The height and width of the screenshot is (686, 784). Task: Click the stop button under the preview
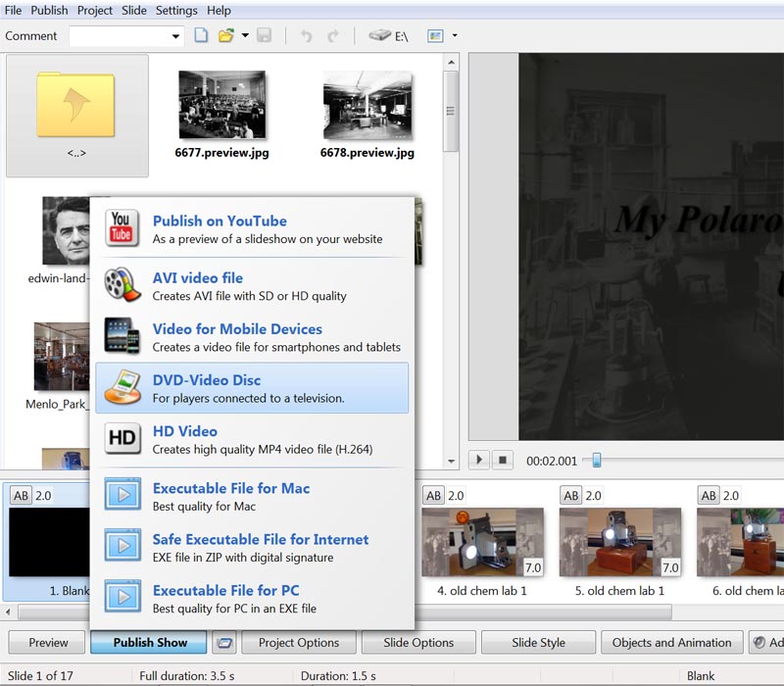[x=503, y=460]
